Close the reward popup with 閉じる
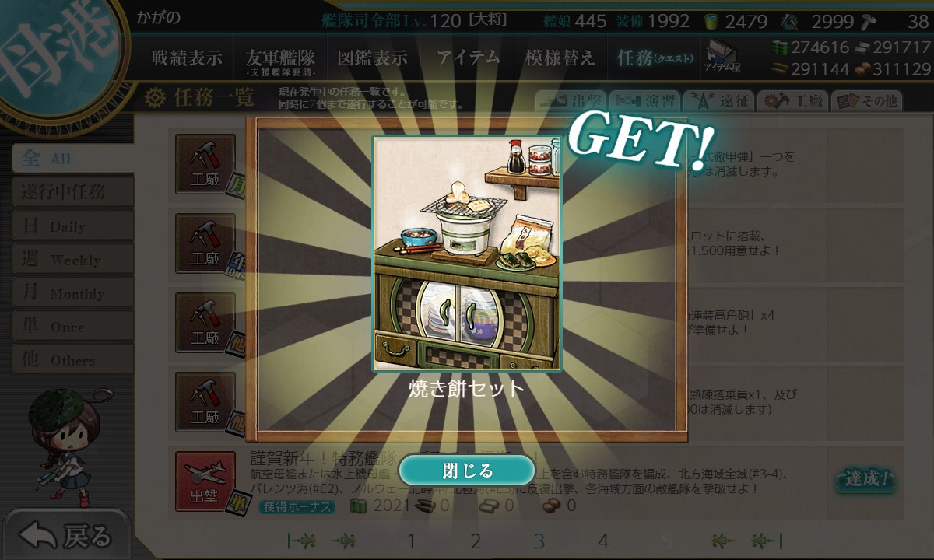Screen dimensions: 934x560 tap(467, 471)
